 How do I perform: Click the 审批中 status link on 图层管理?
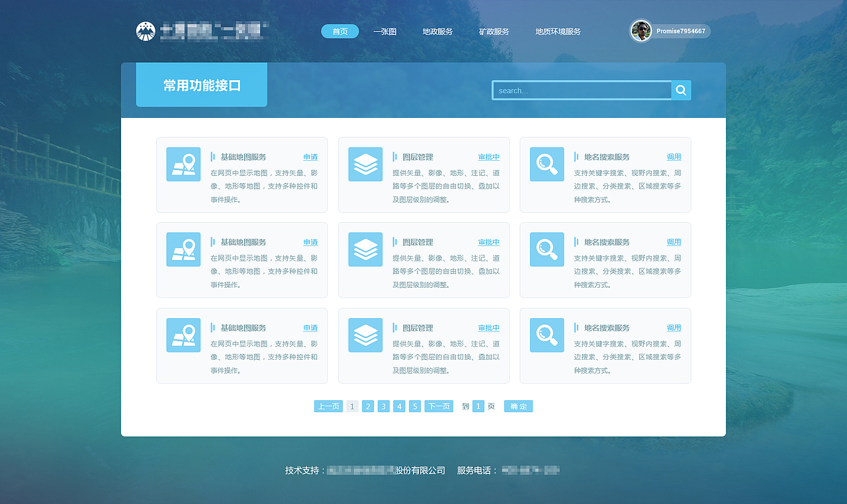pos(489,157)
